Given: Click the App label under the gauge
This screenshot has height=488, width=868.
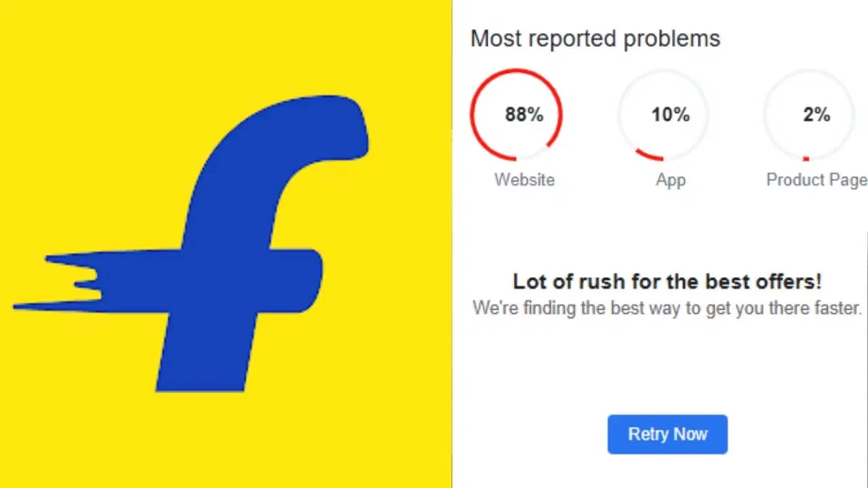Looking at the screenshot, I should click(671, 180).
